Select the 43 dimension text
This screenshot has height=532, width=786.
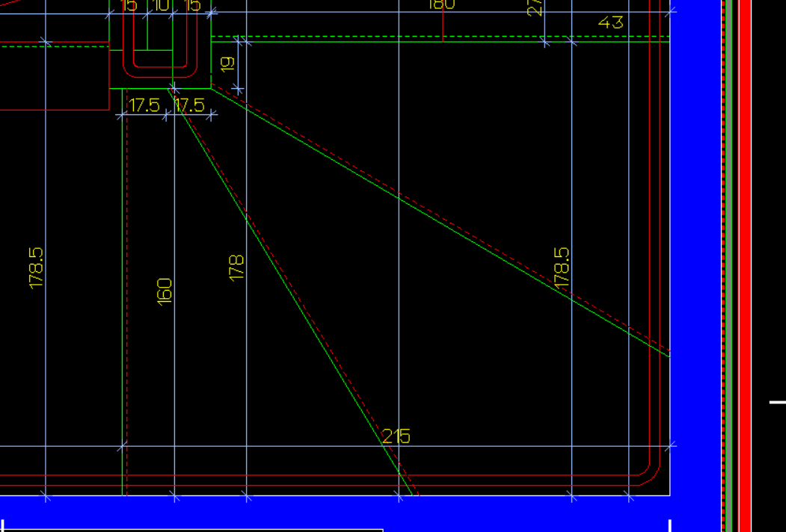pyautogui.click(x=610, y=22)
